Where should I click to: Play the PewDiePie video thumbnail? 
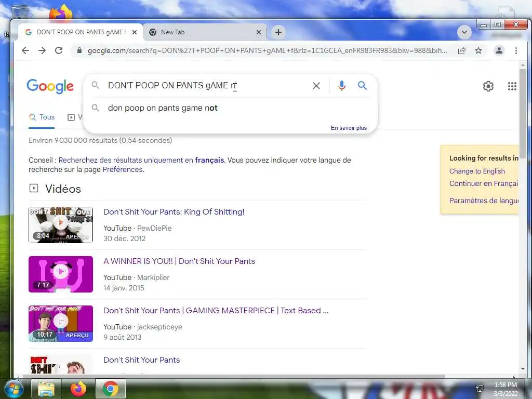coord(61,224)
